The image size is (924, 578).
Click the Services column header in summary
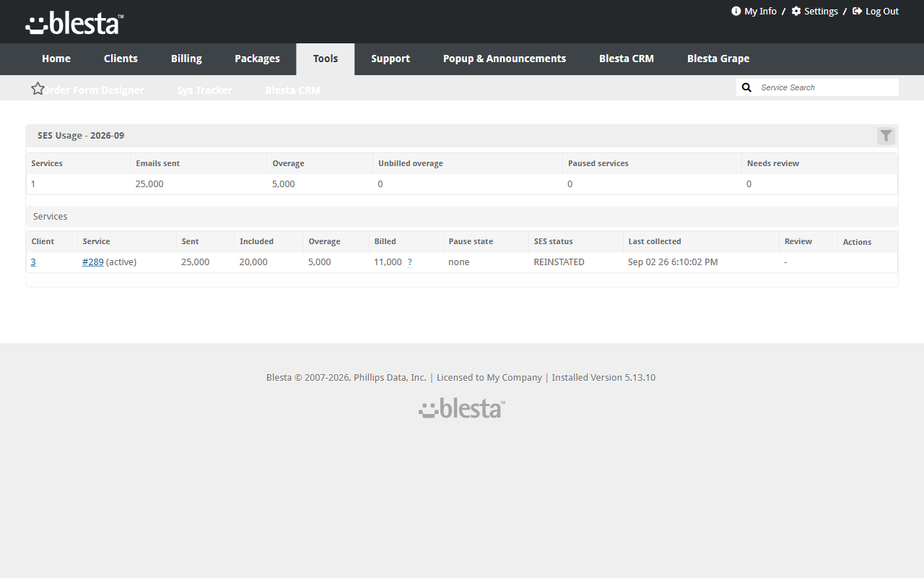(47, 163)
